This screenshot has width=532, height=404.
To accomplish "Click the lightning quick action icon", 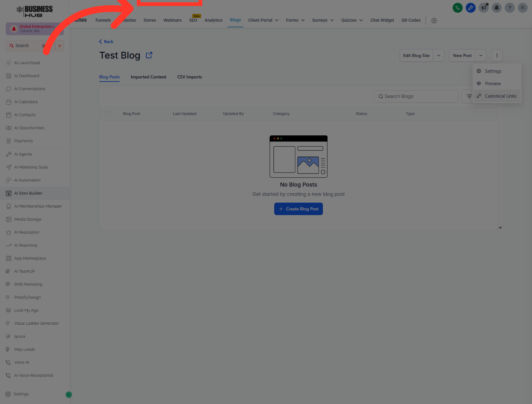I will click(59, 46).
